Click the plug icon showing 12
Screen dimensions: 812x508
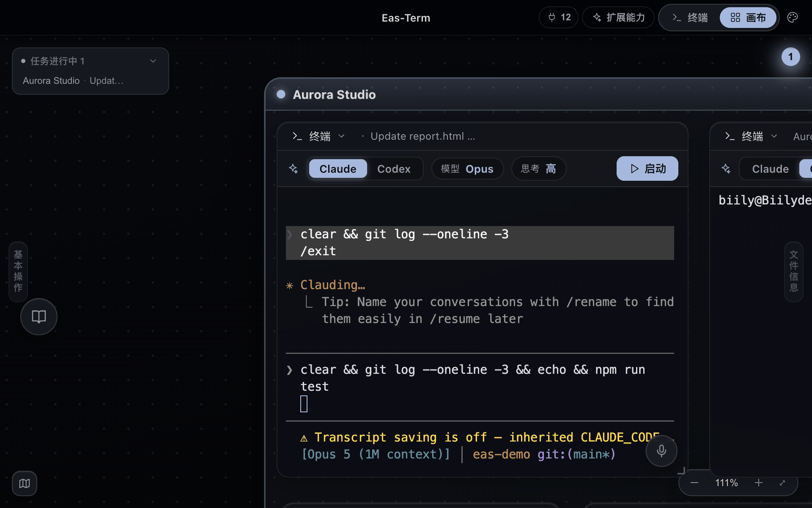pos(559,17)
